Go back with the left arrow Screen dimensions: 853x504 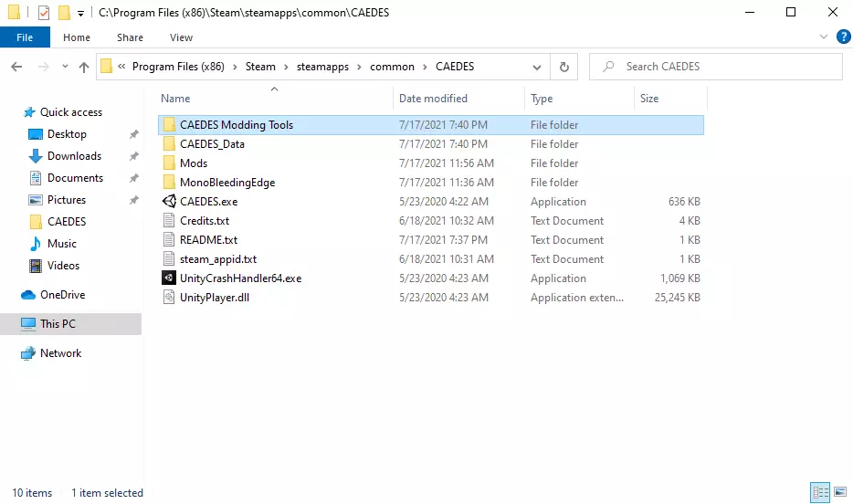tap(16, 67)
